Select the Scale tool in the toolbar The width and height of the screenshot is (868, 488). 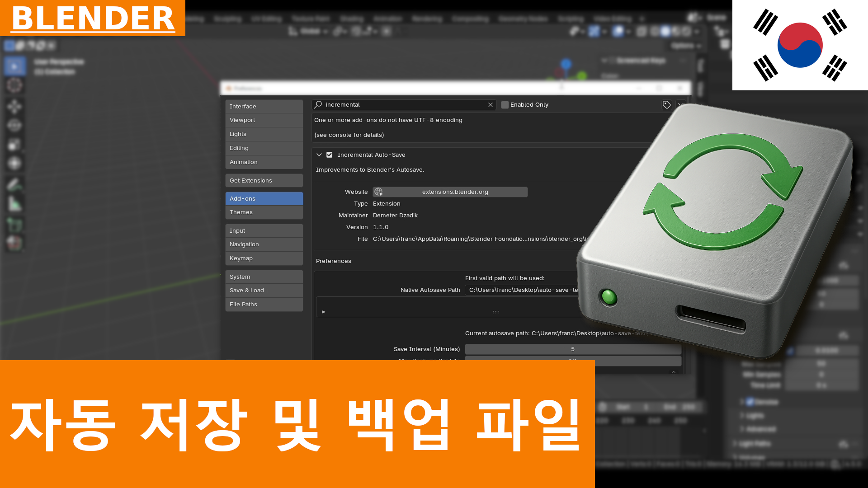click(x=14, y=145)
